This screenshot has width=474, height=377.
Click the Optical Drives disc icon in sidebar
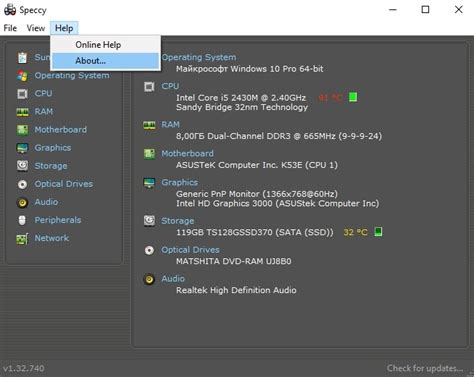tap(22, 184)
